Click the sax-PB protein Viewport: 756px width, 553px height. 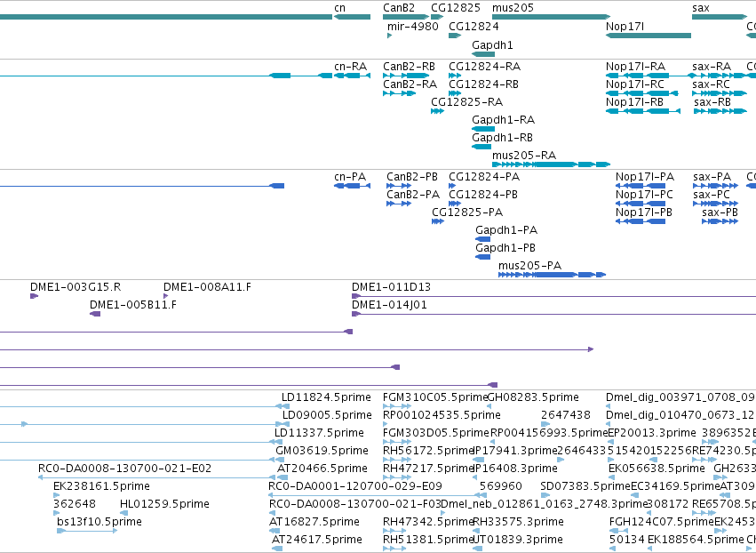[x=720, y=221]
